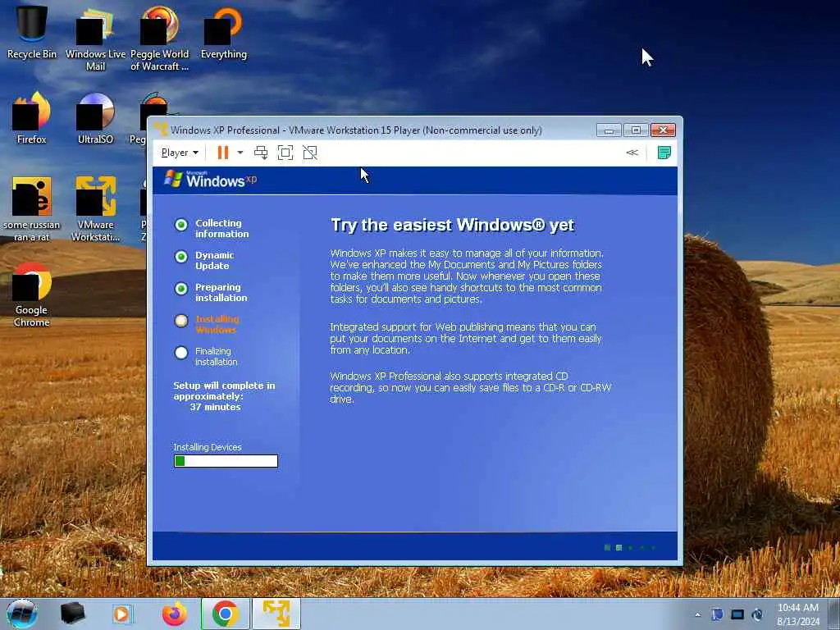This screenshot has height=630, width=840.
Task: Select Peggle World of Warcraft desktop icon
Action: [160, 39]
